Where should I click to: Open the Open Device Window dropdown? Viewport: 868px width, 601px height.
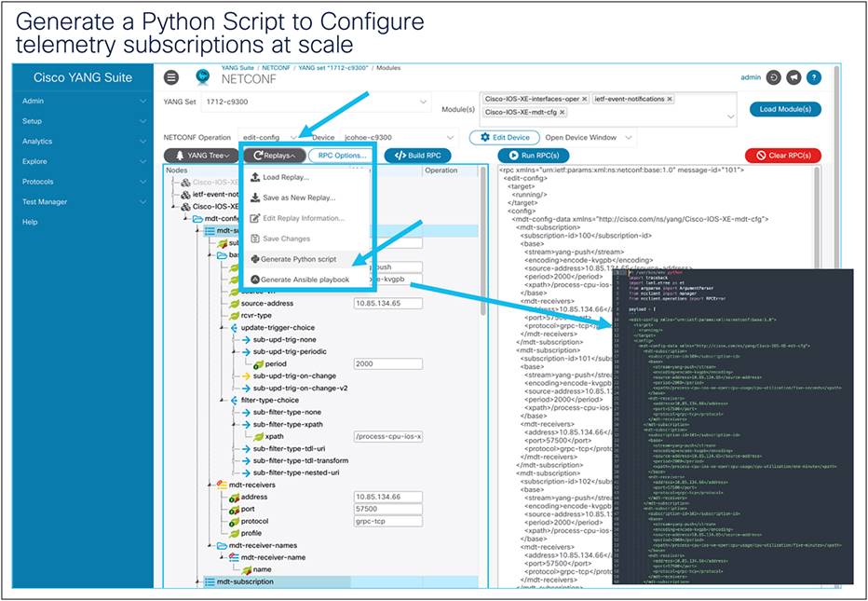(x=589, y=137)
